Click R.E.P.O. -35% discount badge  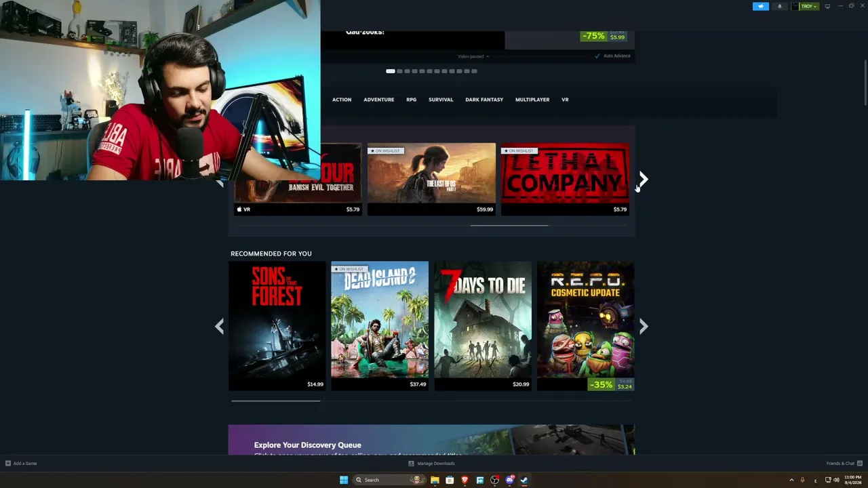(x=601, y=385)
